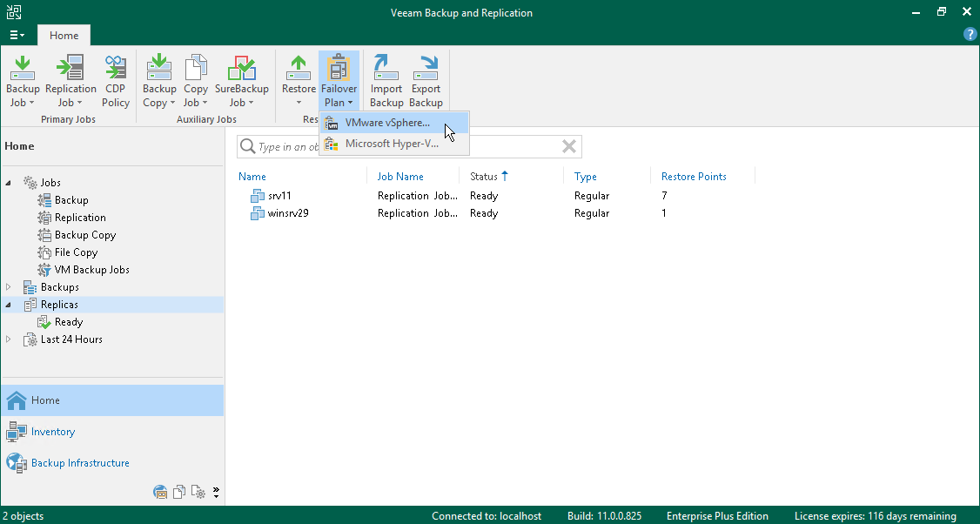980x524 pixels.
Task: Click the srv11 replica VM icon
Action: 258,197
